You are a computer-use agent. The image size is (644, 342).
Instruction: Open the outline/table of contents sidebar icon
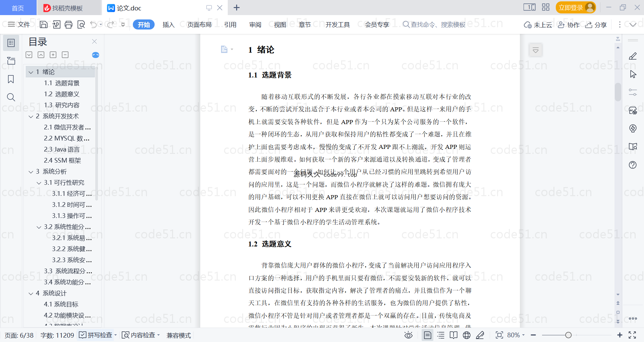click(x=11, y=43)
